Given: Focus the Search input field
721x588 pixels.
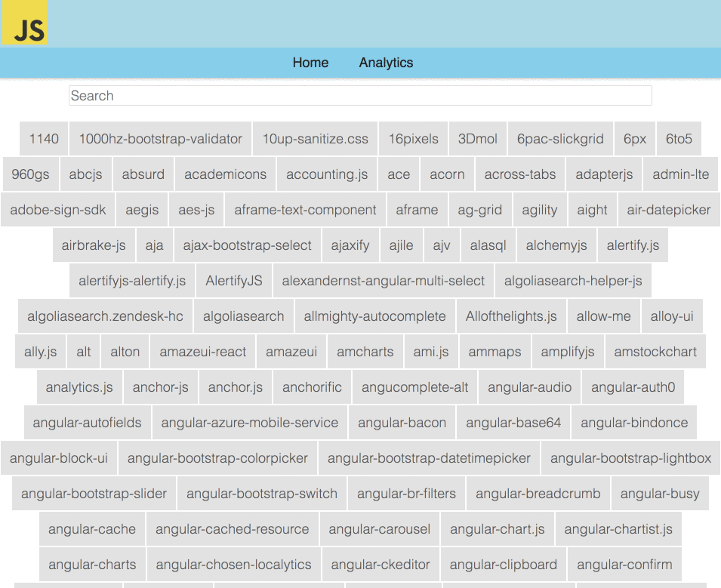Looking at the screenshot, I should pos(360,96).
